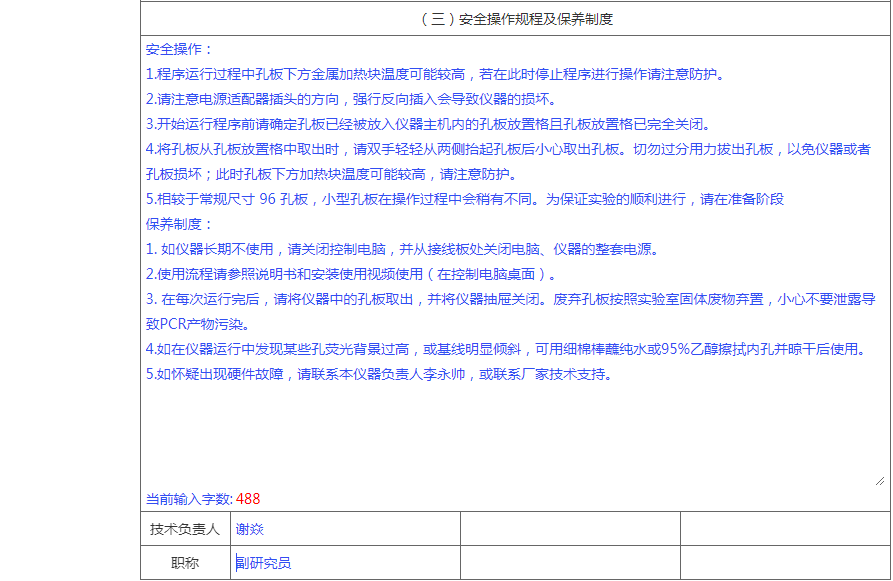This screenshot has width=893, height=581.
Task: Place cursor on the 保养制度： heading line
Action: [180, 224]
